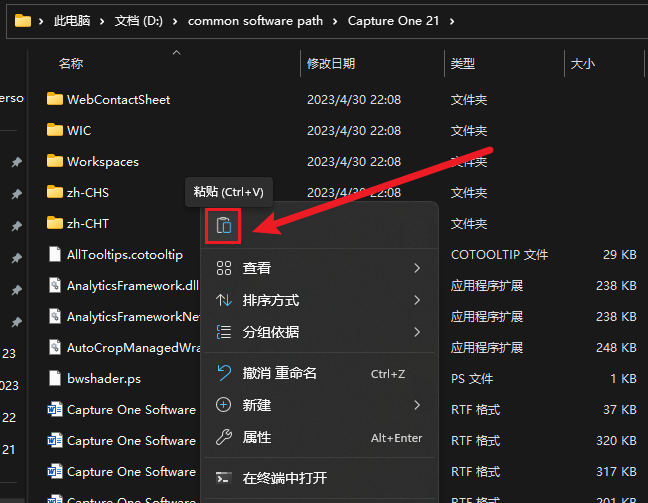Viewport: 648px width, 503px height.
Task: Click 文档 (D:) breadcrumb segment
Action: pyautogui.click(x=139, y=21)
